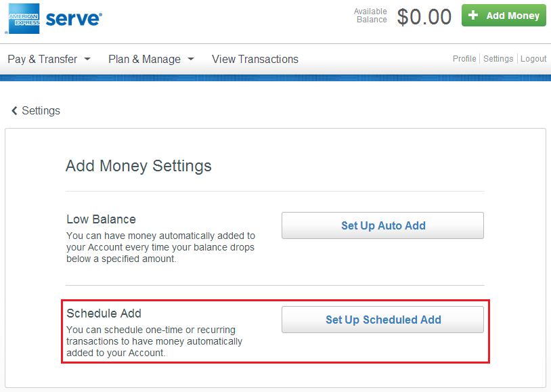
Task: Click the back chevron beside Settings
Action: click(14, 110)
